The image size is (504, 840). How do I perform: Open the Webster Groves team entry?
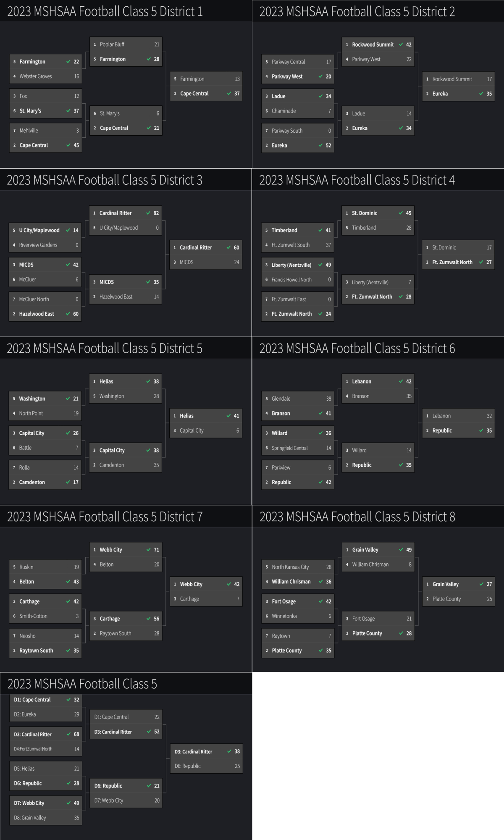[36, 76]
